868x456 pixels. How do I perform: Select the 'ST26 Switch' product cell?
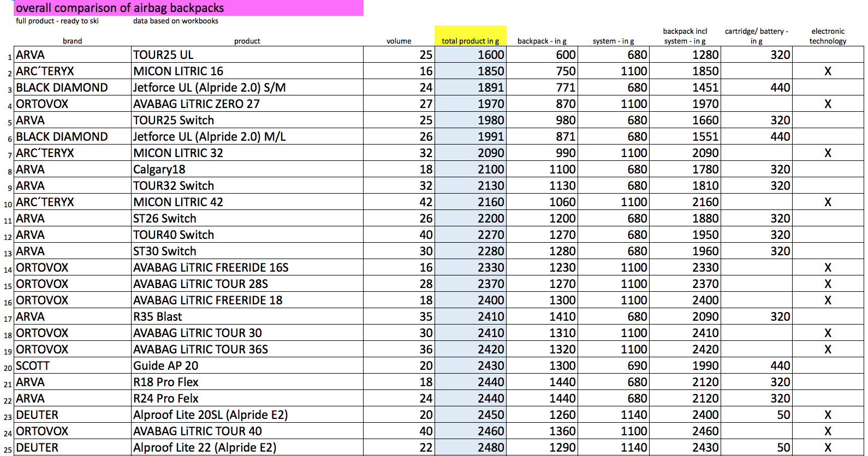(247, 218)
